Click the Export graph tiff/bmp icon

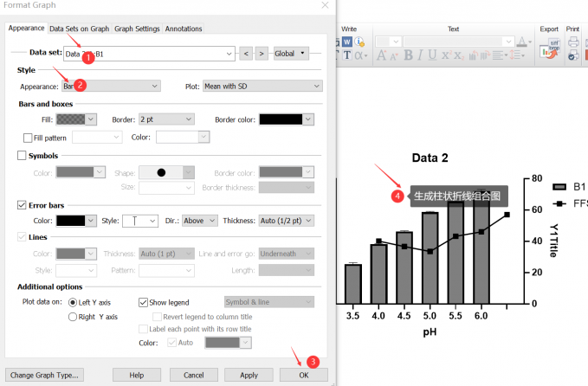[x=549, y=48]
